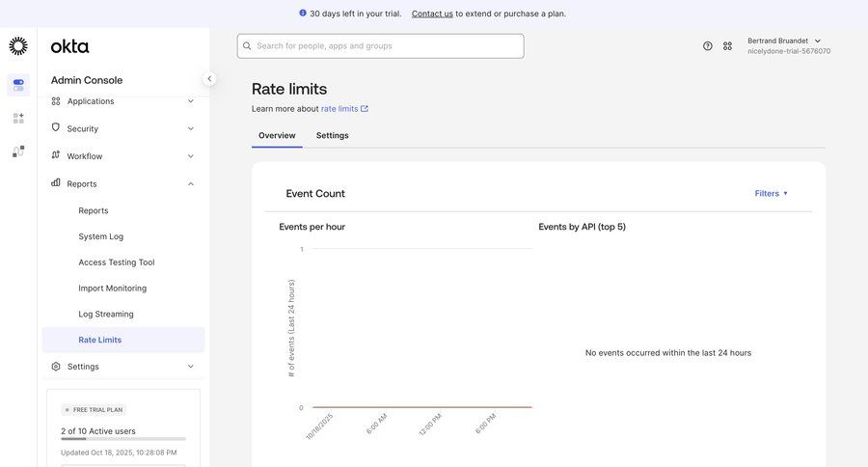The height and width of the screenshot is (467, 868).
Task: Click the okta wordmark logo
Action: 69,46
